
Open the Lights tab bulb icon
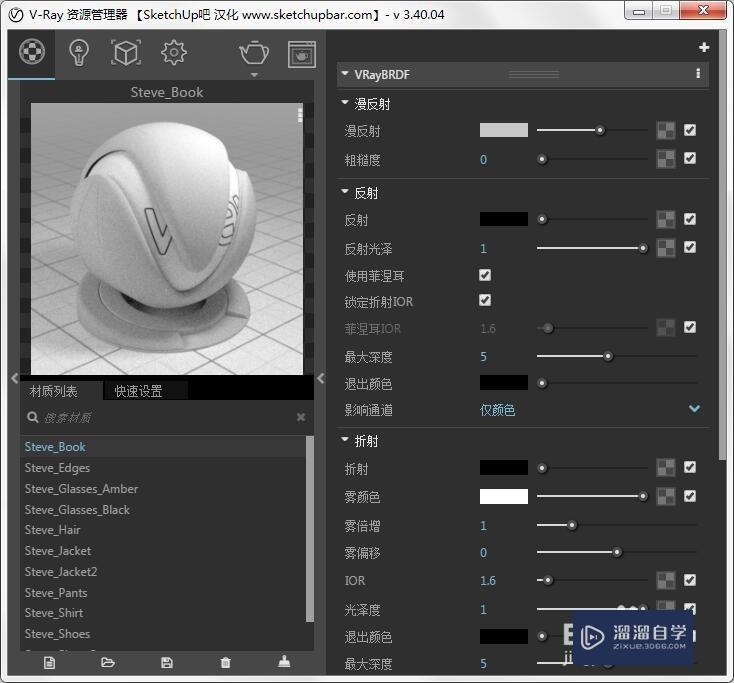pyautogui.click(x=79, y=53)
